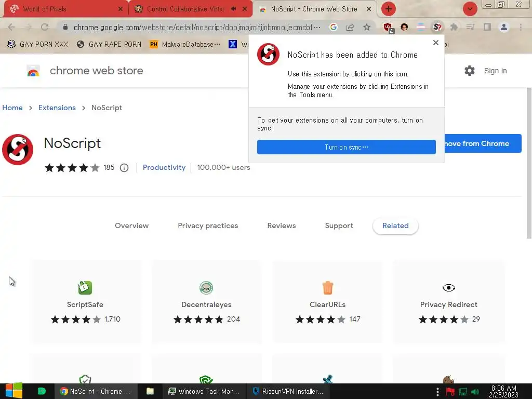Open the Privacy practices tab
Viewport: 532px width, 399px height.
[208, 225]
